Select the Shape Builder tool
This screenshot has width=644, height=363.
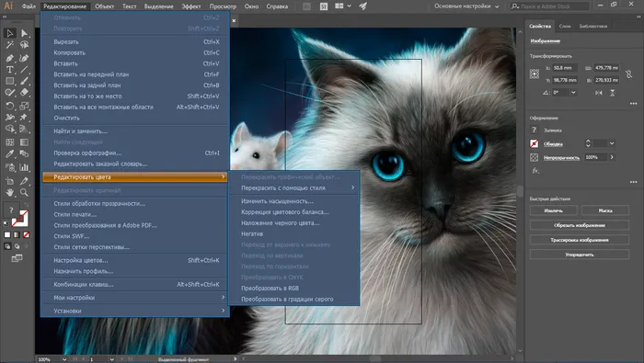click(10, 129)
